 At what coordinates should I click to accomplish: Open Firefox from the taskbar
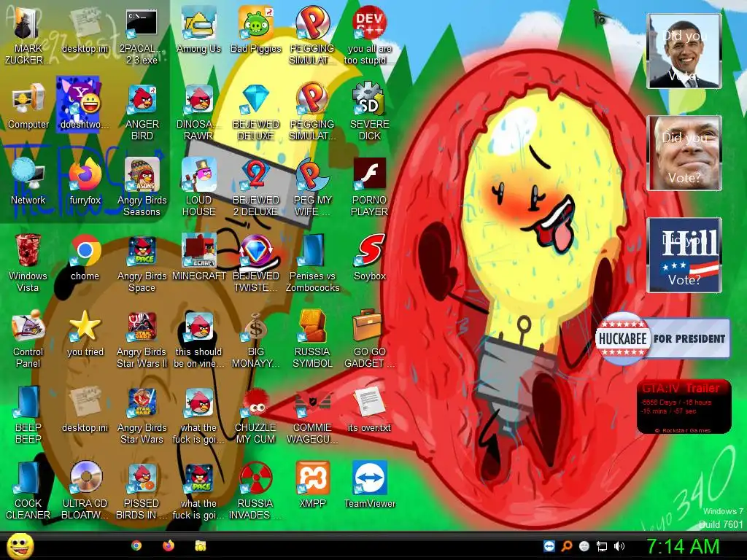169,545
